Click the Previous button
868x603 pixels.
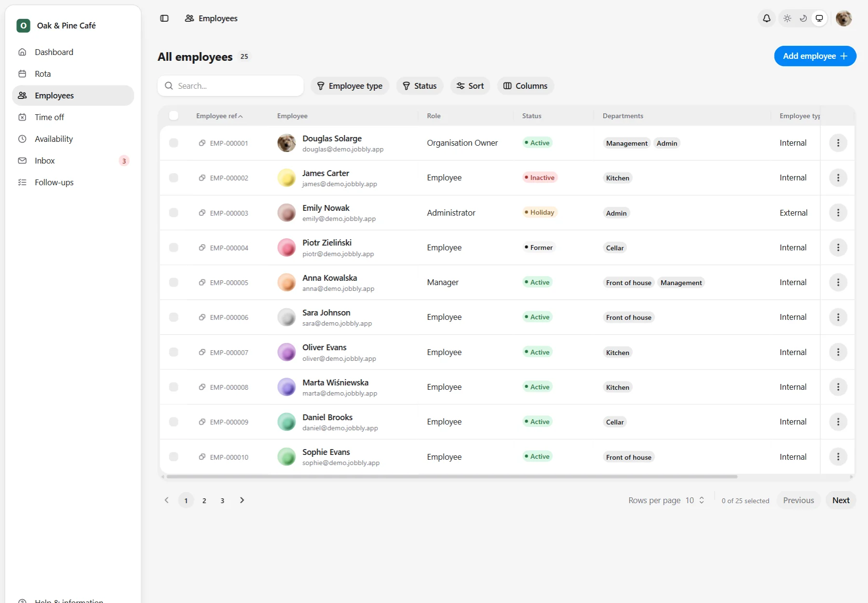(799, 500)
